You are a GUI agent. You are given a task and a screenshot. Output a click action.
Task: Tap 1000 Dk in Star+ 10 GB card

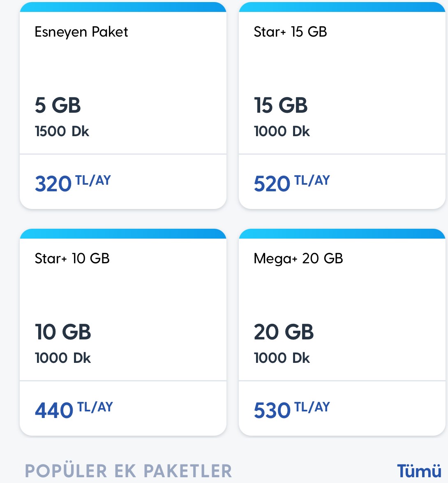pos(63,358)
